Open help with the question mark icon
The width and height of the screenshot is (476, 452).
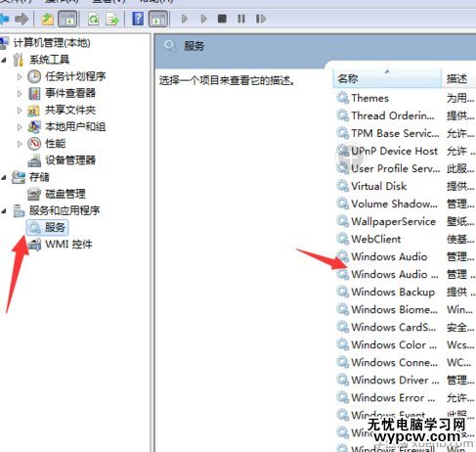pyautogui.click(x=138, y=19)
